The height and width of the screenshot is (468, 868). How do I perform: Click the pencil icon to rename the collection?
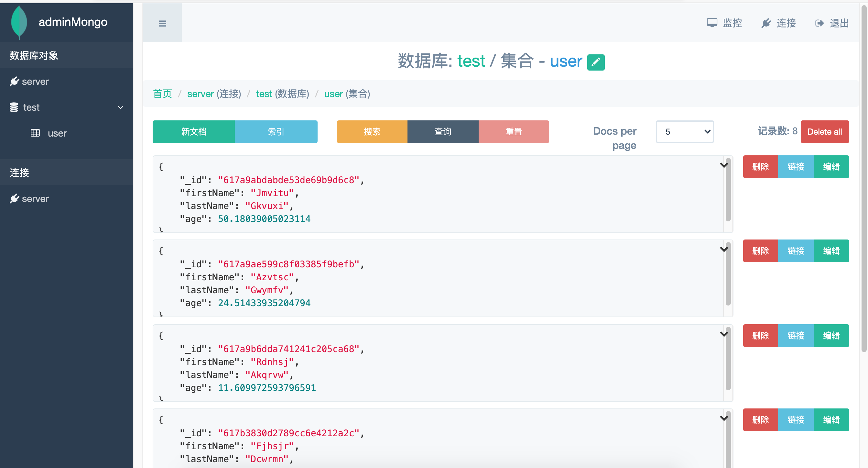tap(595, 62)
